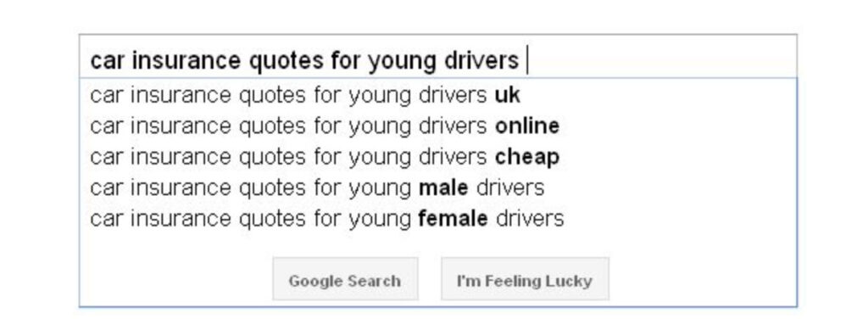The width and height of the screenshot is (868, 330).
Task: Click the bold word "female" in the last suggestion
Action: click(x=453, y=219)
